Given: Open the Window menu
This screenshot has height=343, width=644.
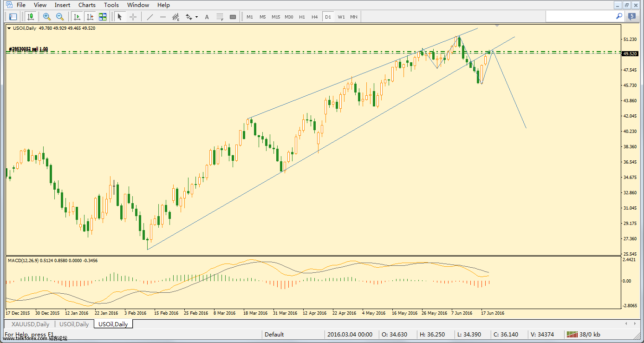Looking at the screenshot, I should 138,5.
